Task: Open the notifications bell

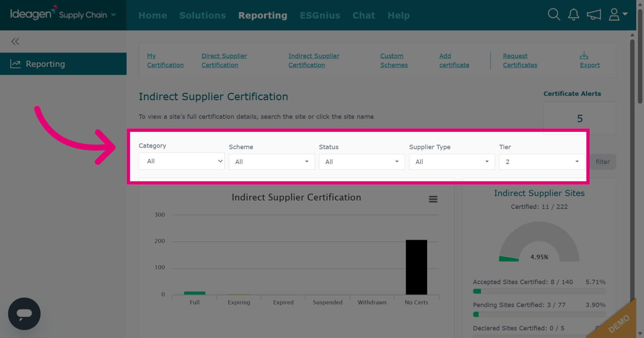Action: point(574,14)
